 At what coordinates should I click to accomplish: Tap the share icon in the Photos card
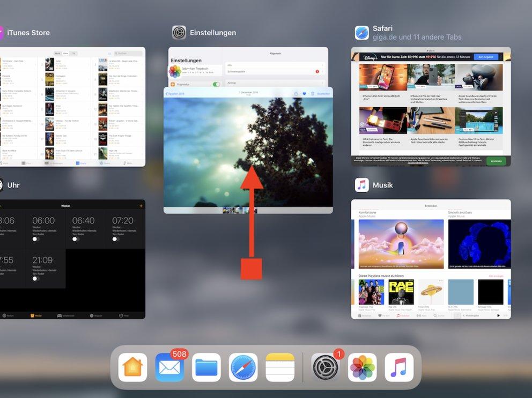point(296,94)
